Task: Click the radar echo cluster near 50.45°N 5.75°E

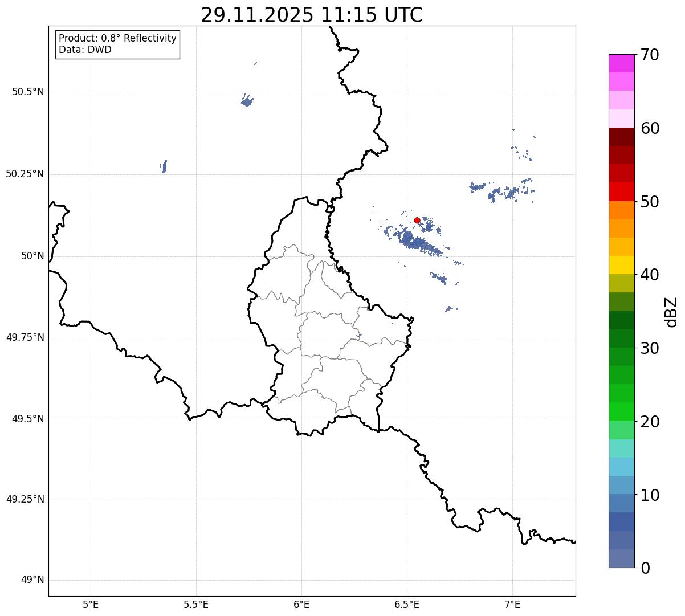Action: 247,101
